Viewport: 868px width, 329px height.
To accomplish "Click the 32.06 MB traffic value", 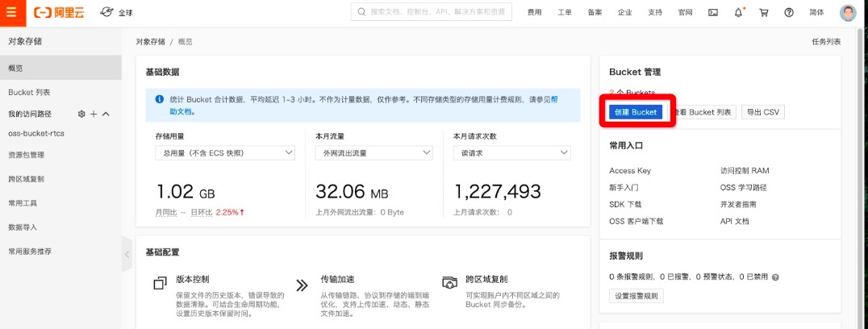I will point(352,192).
